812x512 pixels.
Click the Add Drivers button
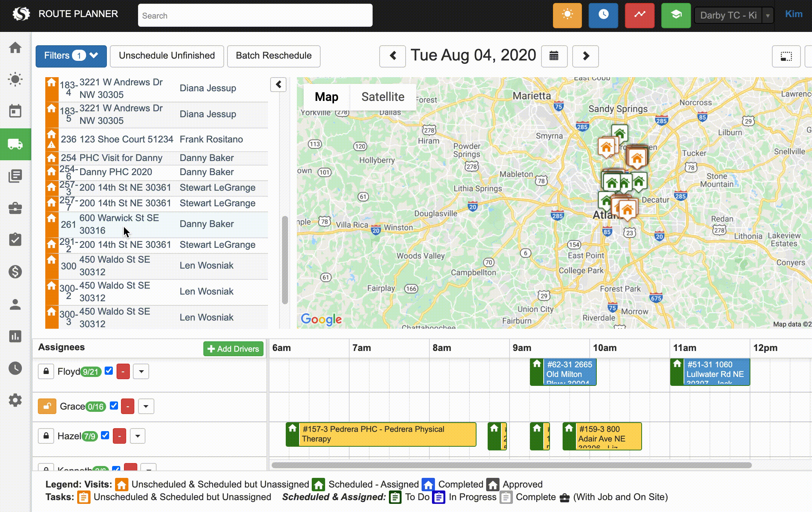(x=233, y=349)
